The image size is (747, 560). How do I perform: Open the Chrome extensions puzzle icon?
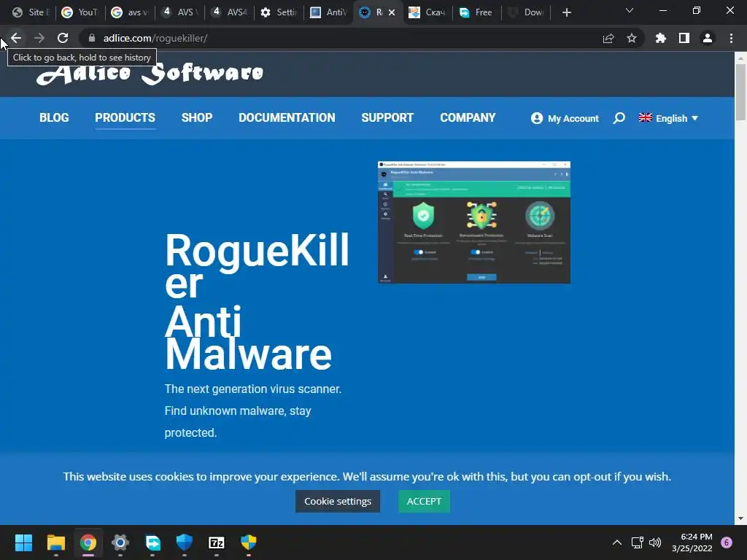pos(660,38)
